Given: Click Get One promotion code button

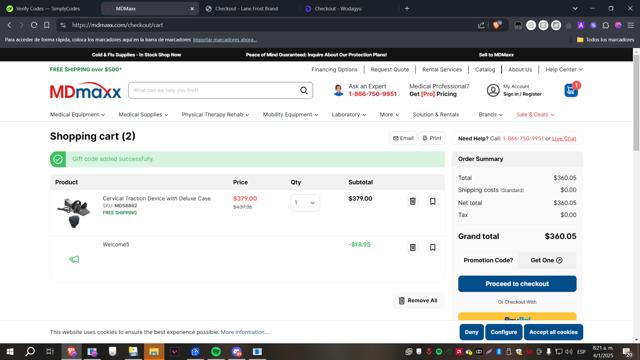Looking at the screenshot, I should coord(547,260).
